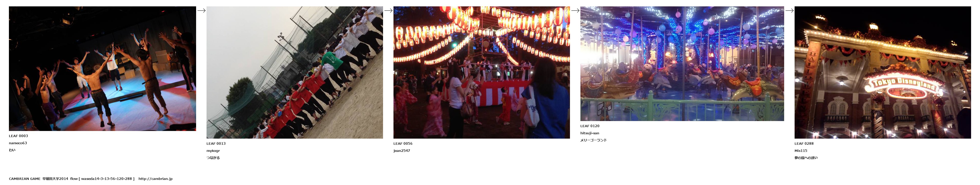Open the LEAF 0056 lantern festival photo
980x185 pixels.
481,72
